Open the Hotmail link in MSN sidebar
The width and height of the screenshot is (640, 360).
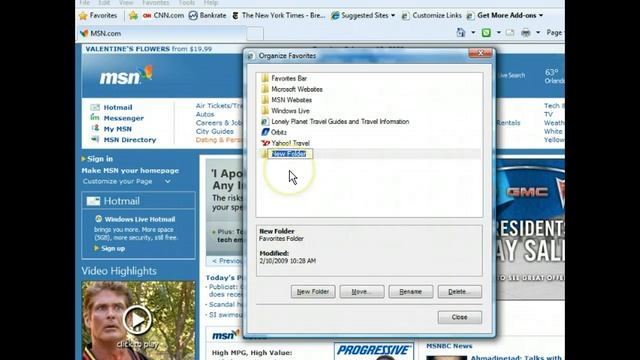pyautogui.click(x=118, y=107)
